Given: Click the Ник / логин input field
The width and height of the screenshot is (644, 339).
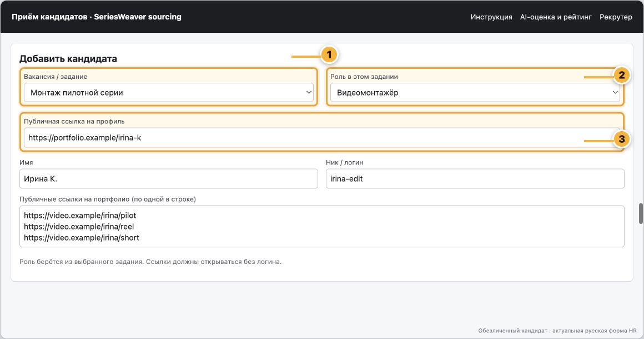Looking at the screenshot, I should pyautogui.click(x=475, y=179).
